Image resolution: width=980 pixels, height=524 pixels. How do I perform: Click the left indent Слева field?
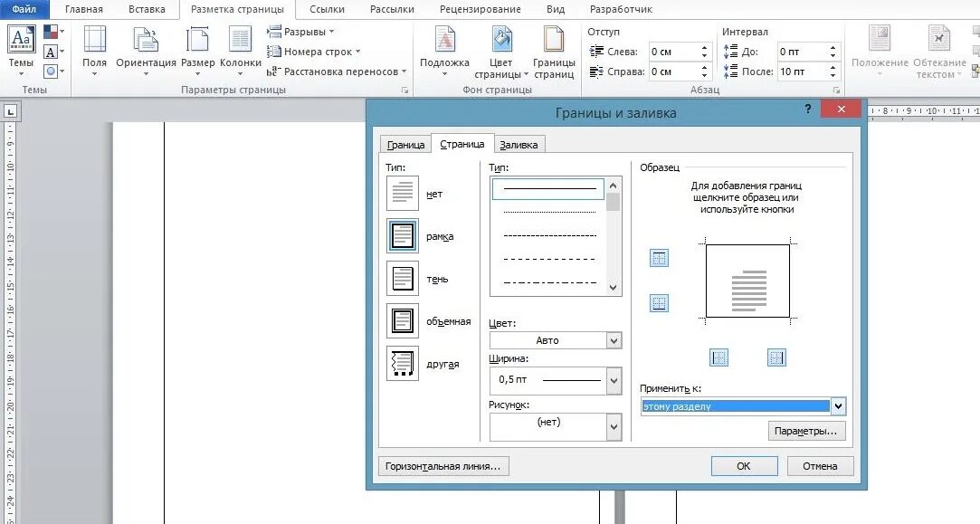tap(673, 52)
